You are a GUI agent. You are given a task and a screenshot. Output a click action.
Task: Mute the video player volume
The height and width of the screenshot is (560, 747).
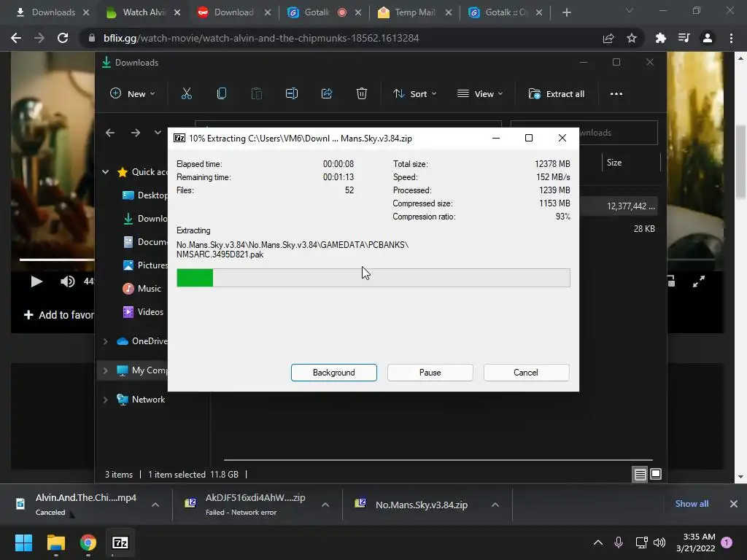pos(67,281)
